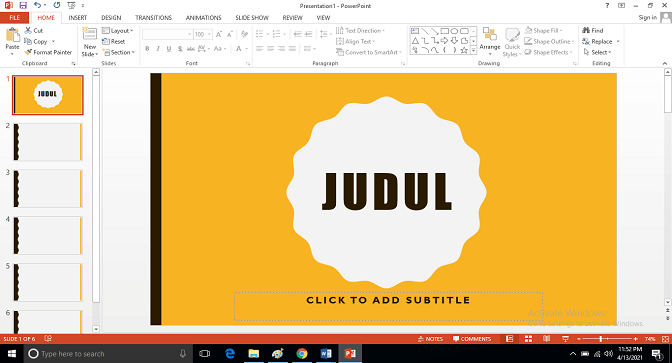Open the Shape Outline dropdown

pyautogui.click(x=549, y=42)
